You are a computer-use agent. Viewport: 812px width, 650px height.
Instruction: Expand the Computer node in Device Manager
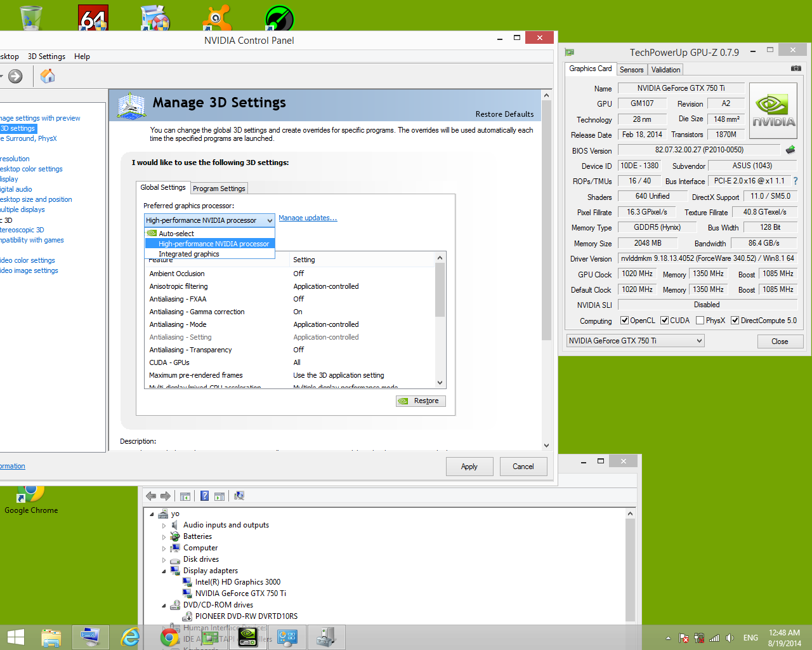tap(164, 548)
